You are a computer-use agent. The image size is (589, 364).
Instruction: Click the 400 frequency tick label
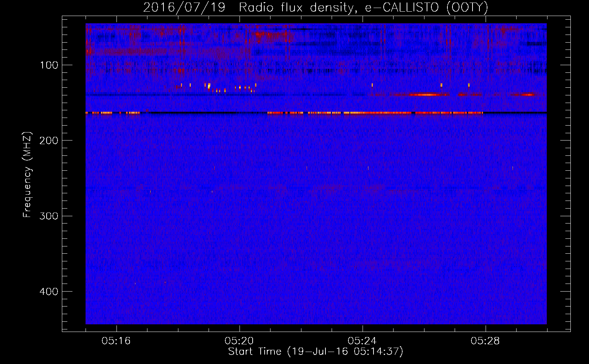point(49,292)
